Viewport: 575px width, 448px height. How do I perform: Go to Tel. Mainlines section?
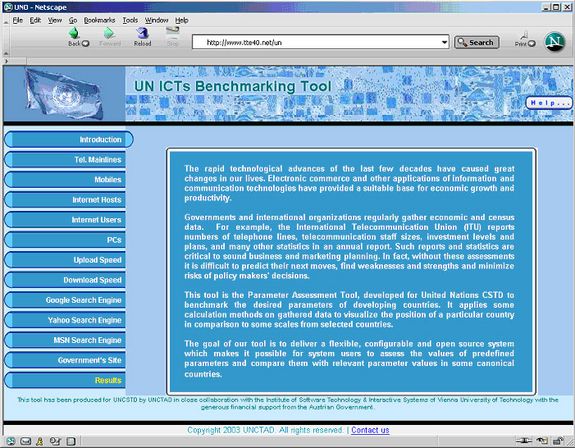[65, 159]
